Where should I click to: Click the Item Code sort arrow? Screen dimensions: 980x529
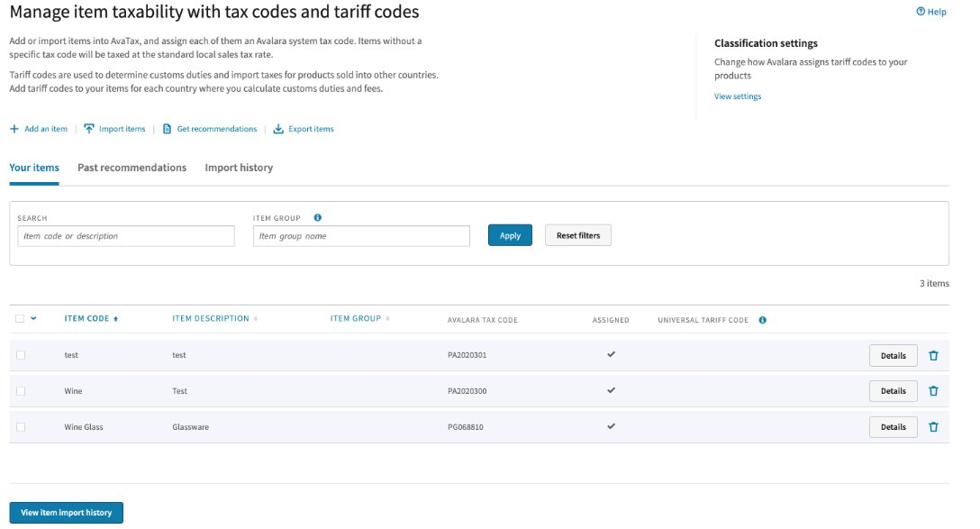pos(115,319)
